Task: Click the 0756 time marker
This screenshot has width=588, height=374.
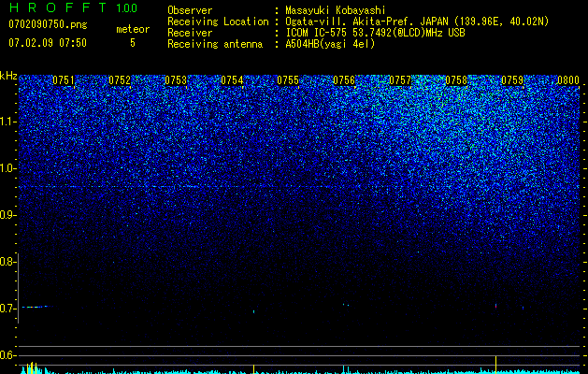Action: [344, 79]
